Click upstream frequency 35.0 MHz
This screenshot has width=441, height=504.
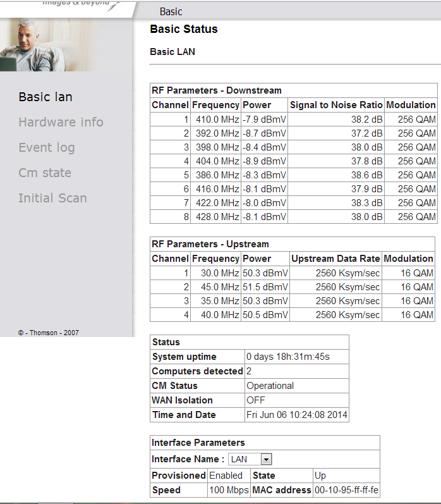coord(220,301)
